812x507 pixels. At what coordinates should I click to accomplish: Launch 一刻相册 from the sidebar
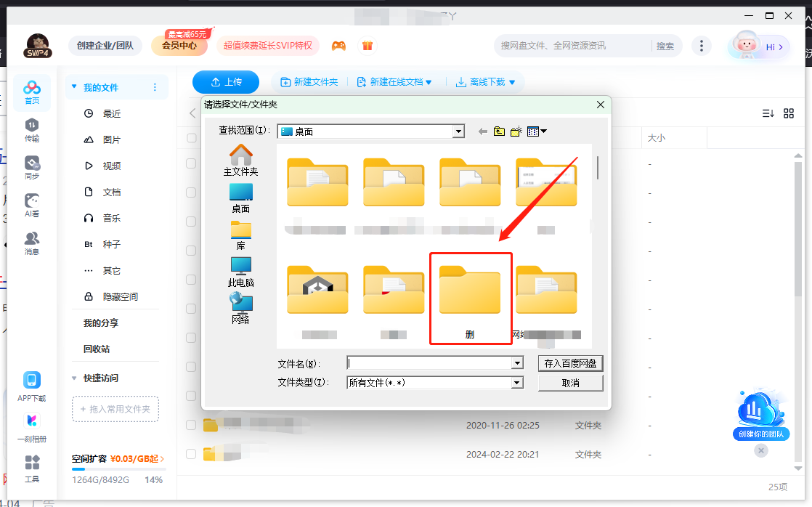(32, 421)
